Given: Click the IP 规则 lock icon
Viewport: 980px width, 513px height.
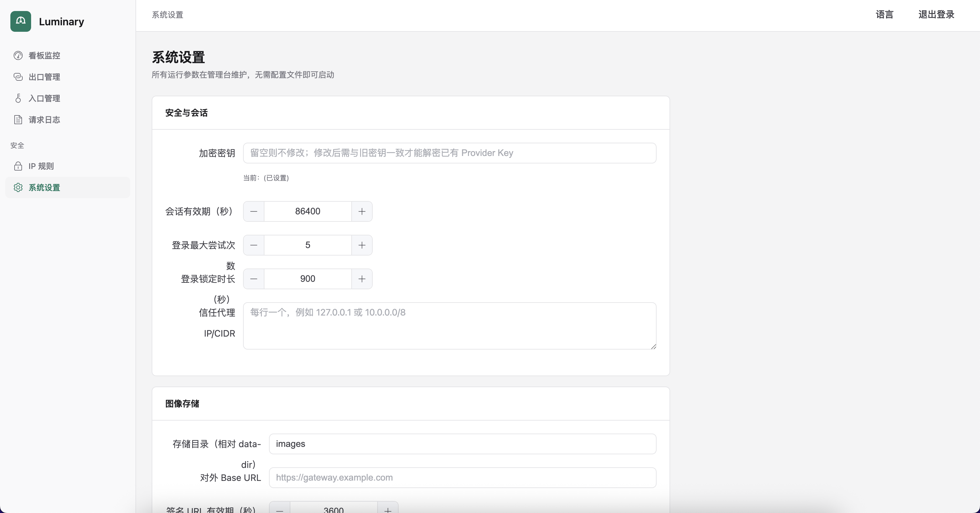Looking at the screenshot, I should [x=18, y=166].
